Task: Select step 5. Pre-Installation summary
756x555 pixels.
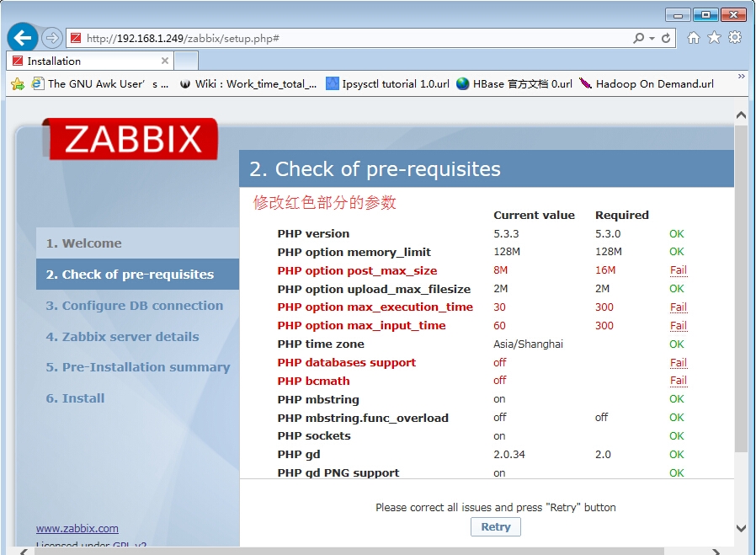Action: click(x=137, y=367)
